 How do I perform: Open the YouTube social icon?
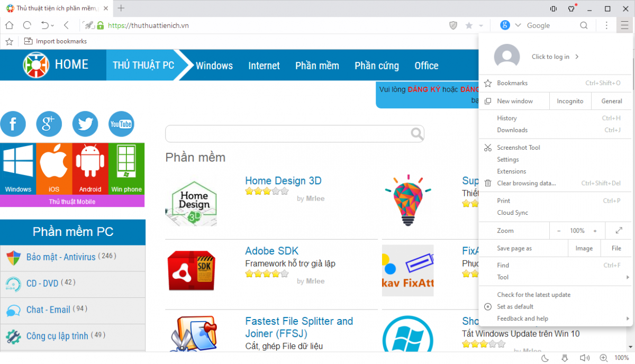click(121, 124)
